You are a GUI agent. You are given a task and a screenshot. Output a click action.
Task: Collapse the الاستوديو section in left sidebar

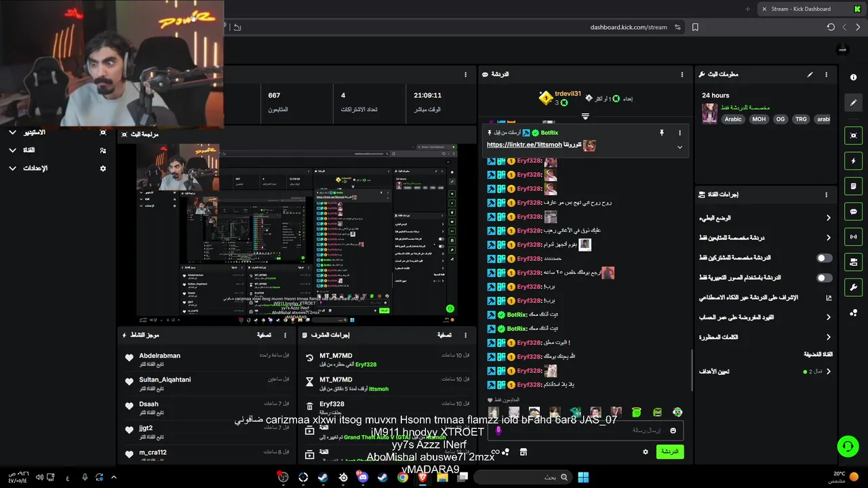[12, 133]
